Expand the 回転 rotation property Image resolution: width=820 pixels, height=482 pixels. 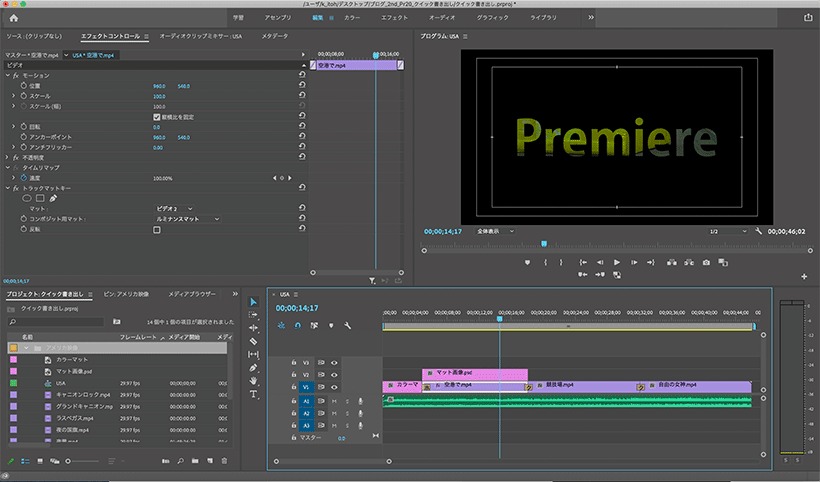[14, 127]
